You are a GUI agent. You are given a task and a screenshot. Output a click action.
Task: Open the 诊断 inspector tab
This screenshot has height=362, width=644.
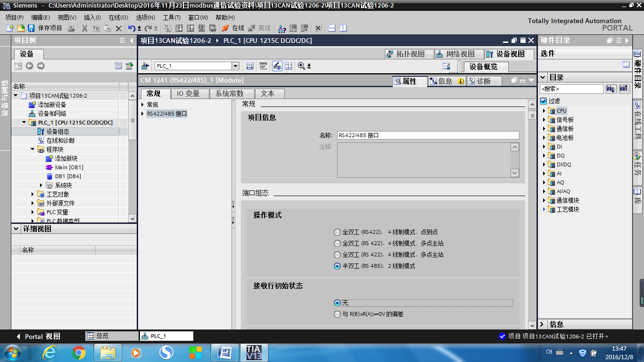[484, 81]
